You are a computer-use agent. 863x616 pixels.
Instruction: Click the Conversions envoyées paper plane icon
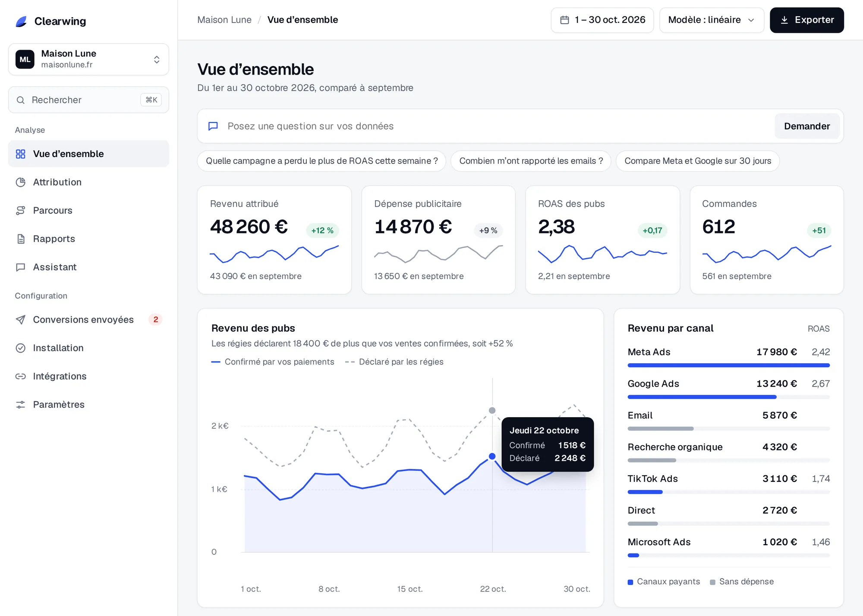click(20, 320)
